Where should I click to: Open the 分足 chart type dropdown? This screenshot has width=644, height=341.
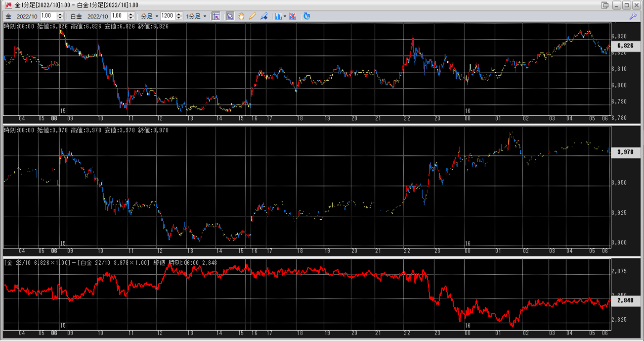point(150,16)
